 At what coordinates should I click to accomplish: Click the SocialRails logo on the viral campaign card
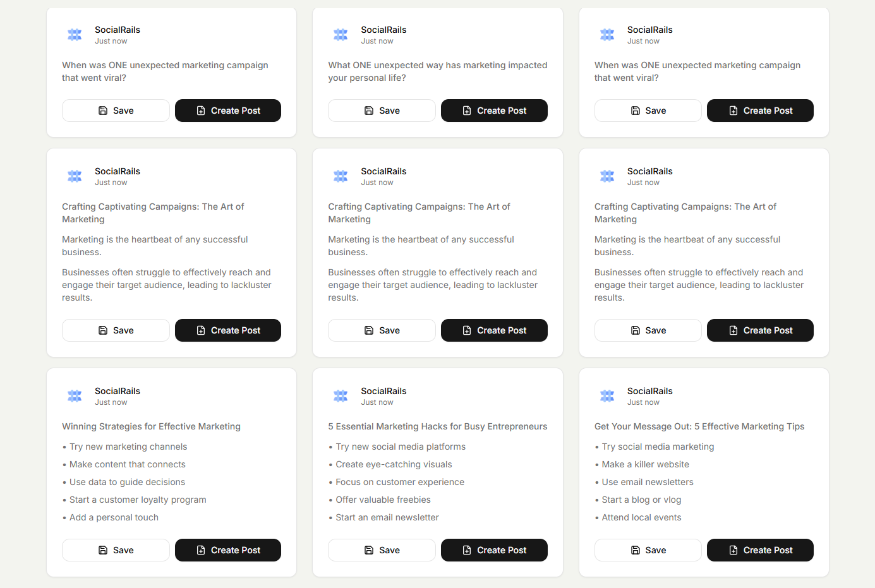point(75,35)
